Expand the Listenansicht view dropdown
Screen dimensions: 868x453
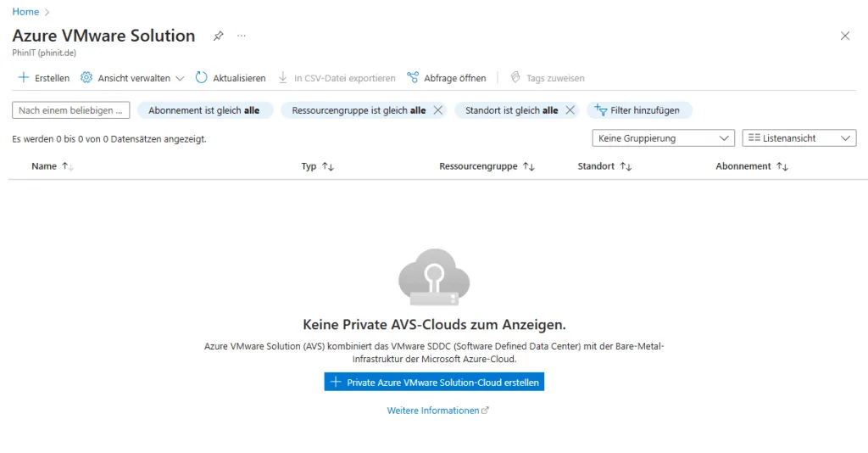point(798,138)
